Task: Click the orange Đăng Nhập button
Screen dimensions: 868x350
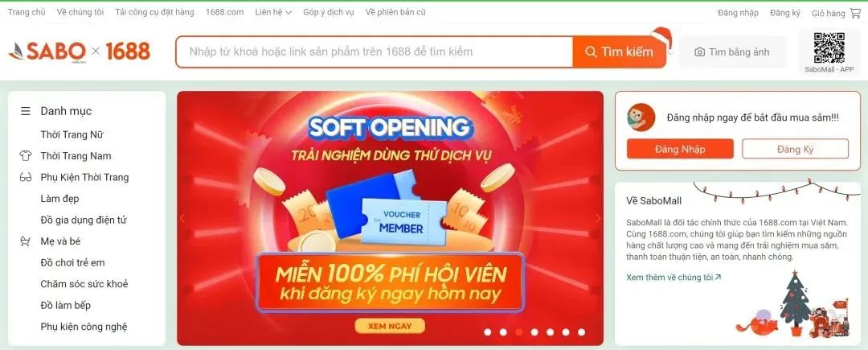Action: click(x=680, y=149)
